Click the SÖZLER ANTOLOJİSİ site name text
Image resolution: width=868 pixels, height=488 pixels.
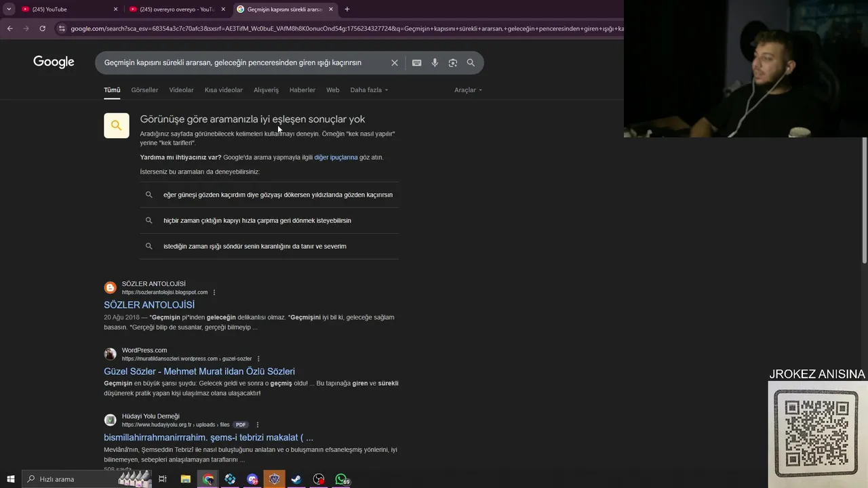[x=154, y=284]
